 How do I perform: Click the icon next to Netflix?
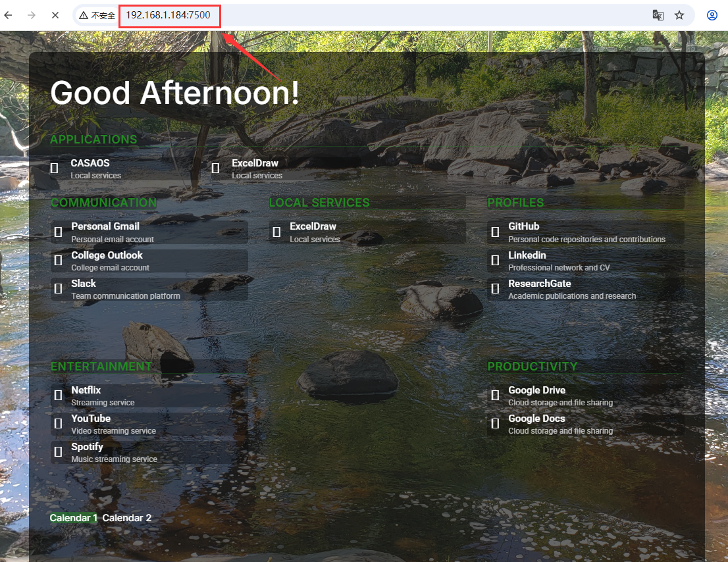(58, 396)
